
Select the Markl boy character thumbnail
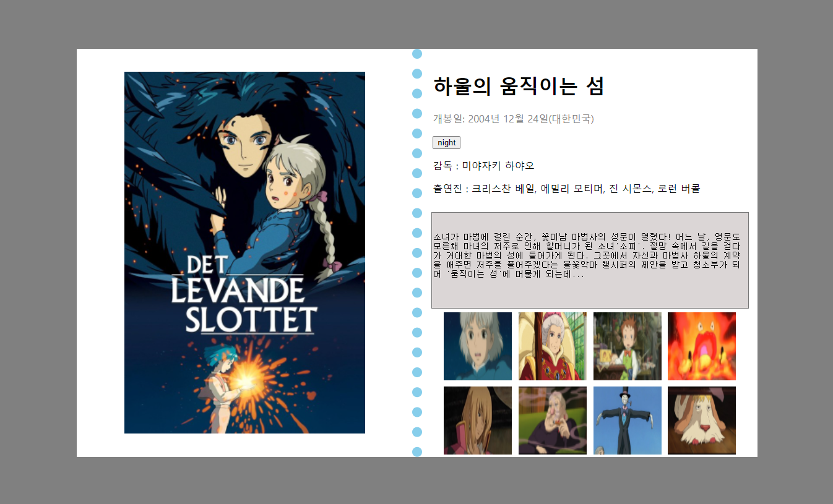point(628,346)
